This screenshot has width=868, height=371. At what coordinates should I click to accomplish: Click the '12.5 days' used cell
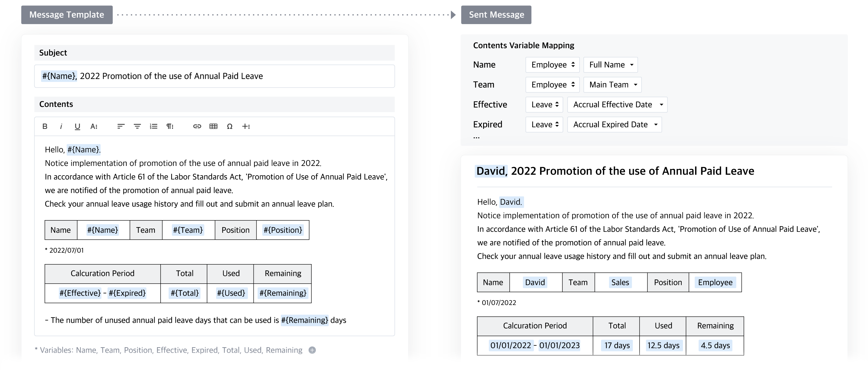pos(663,345)
